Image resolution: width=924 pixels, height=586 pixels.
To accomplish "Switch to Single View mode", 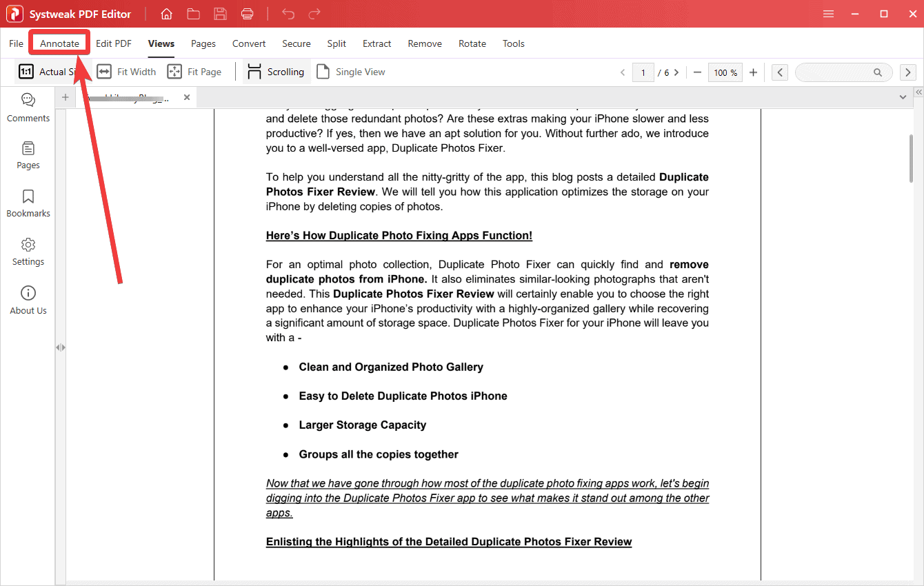I will click(x=351, y=72).
